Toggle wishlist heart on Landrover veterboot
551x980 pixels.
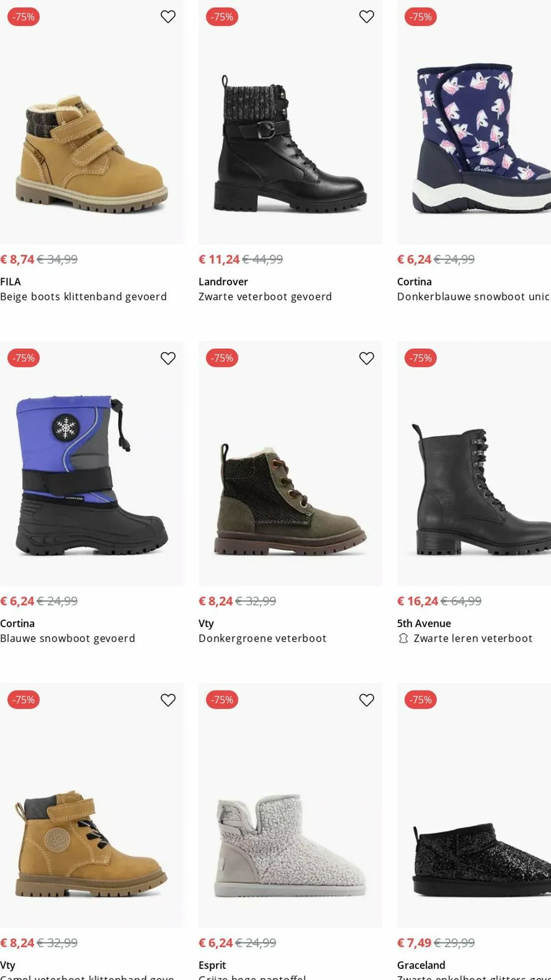pos(366,17)
